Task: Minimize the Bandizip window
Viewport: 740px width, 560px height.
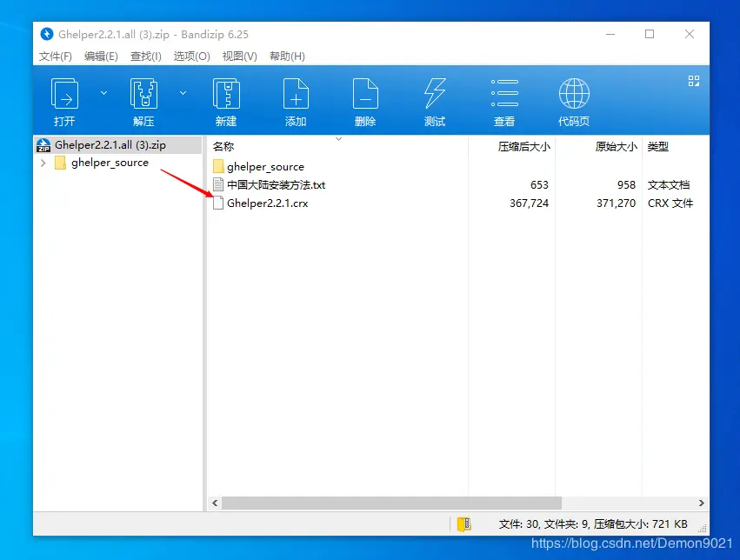Action: (x=610, y=34)
